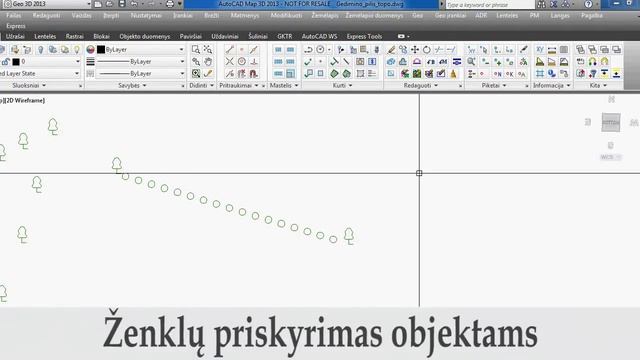Open the ByLayer color dropdown
Image resolution: width=640 pixels, height=360 pixels.
click(x=182, y=49)
